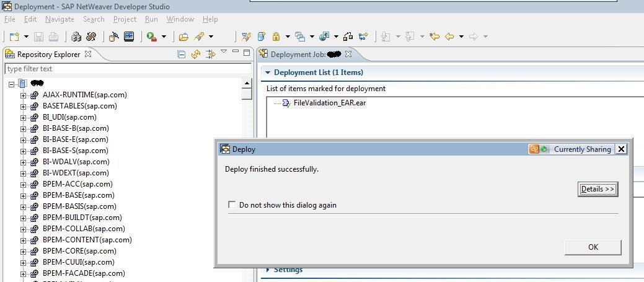Viewport: 644px width, 282px height.
Task: Select BPEM-CORE(sap.com) in the tree
Action: tap(79, 251)
